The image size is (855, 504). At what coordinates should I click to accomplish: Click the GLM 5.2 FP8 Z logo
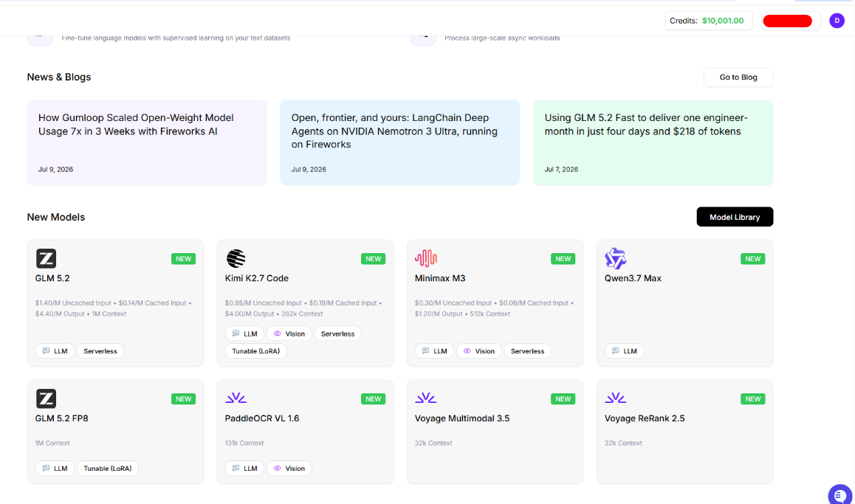pyautogui.click(x=46, y=398)
